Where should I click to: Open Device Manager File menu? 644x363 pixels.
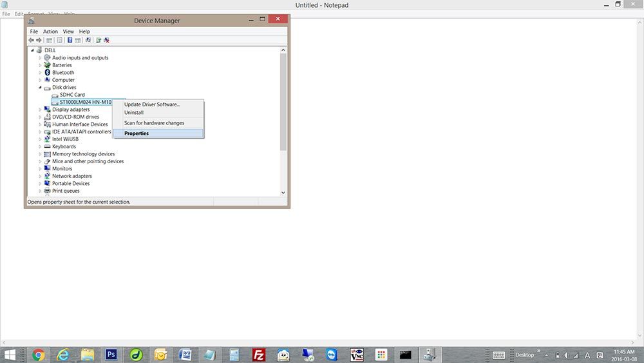(33, 31)
